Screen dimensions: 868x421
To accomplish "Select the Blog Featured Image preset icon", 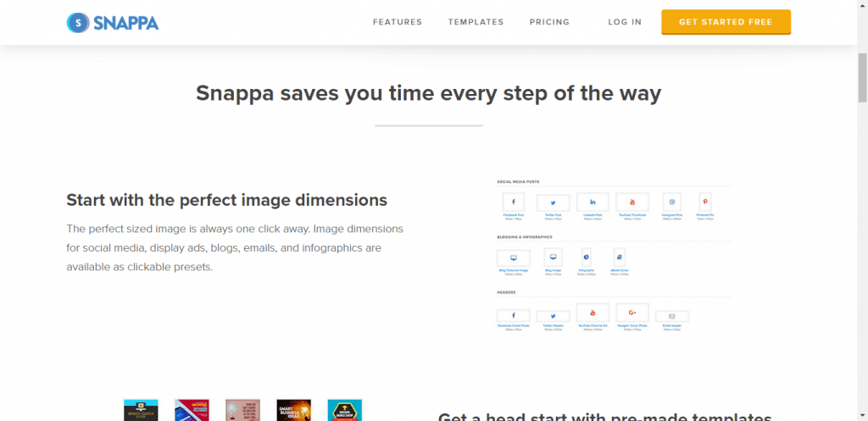I will pos(513,258).
